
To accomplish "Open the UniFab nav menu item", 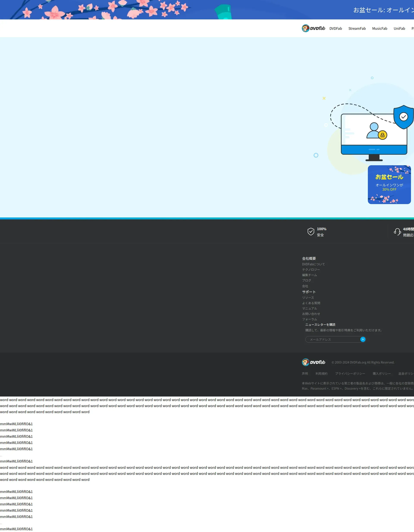I will click(x=399, y=28).
